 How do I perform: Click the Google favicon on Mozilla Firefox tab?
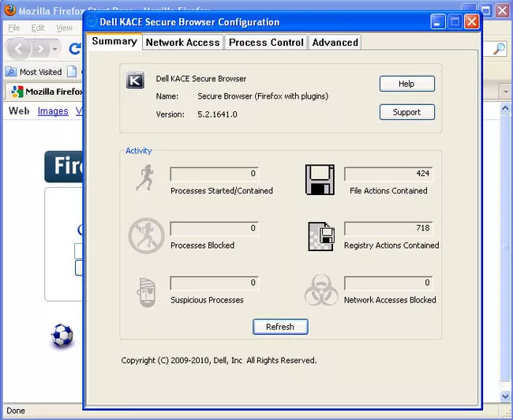[x=17, y=92]
